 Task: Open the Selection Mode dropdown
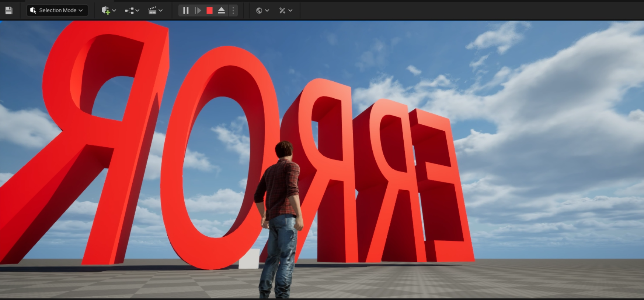click(58, 10)
